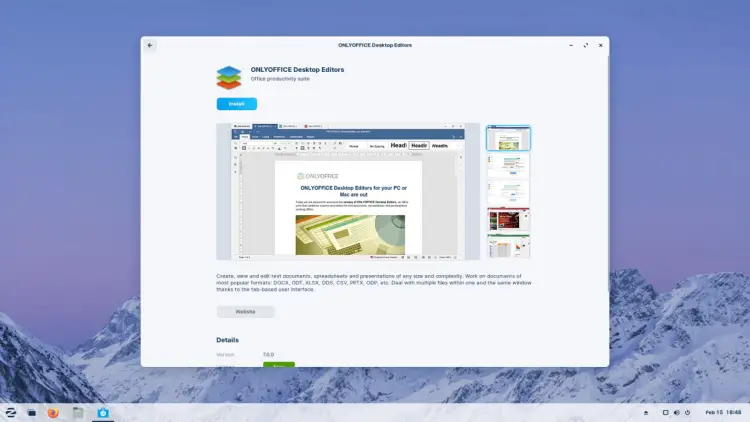Open the Software store taskbar icon
The image size is (750, 422).
click(x=103, y=412)
